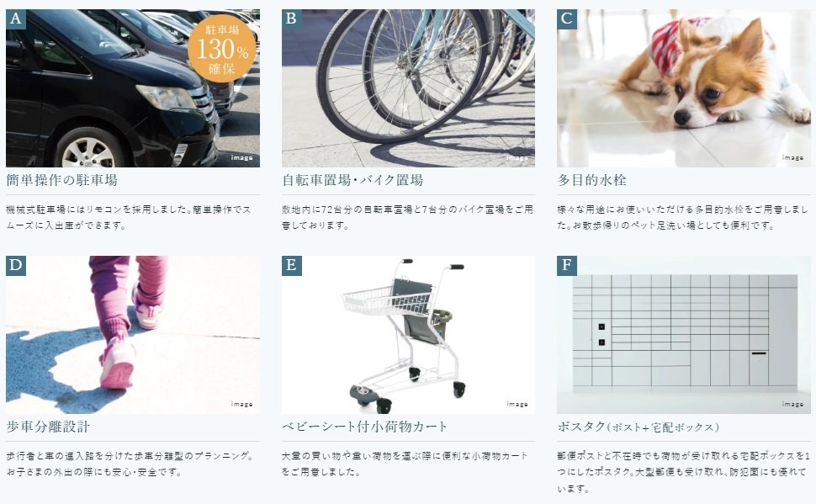Viewport: 816px width, 504px height.
Task: Select the heading 簡単操作の駐車場
Action: point(62,180)
